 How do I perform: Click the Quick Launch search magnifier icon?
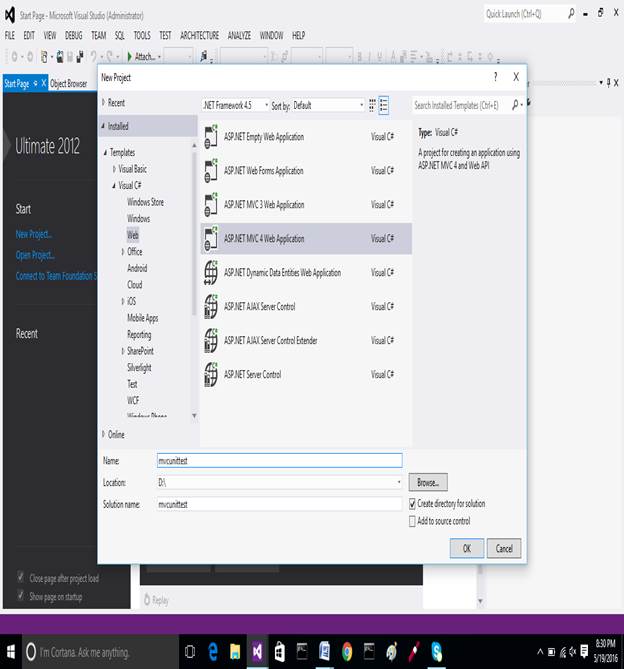click(571, 14)
